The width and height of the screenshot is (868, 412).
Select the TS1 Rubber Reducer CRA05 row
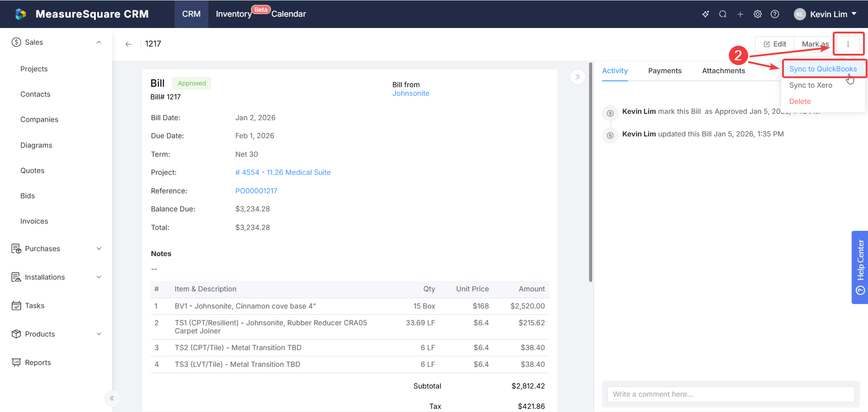point(349,327)
